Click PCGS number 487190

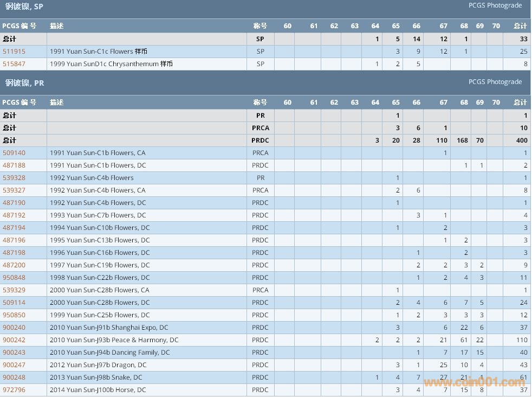[x=14, y=203]
